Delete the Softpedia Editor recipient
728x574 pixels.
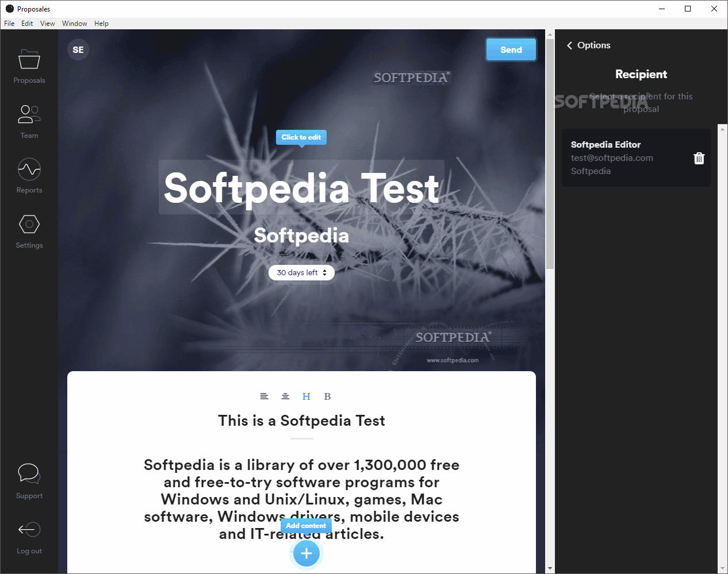(699, 158)
